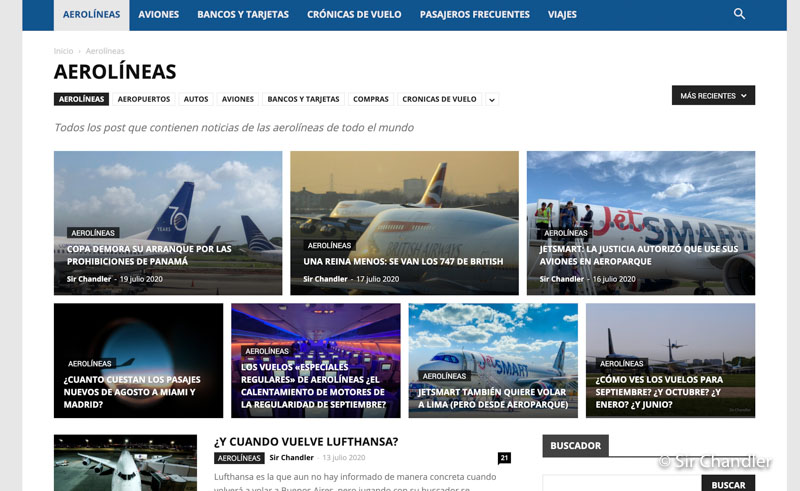Image resolution: width=800 pixels, height=491 pixels.
Task: Click Aerolíneas label on Copa card
Action: coord(93,233)
